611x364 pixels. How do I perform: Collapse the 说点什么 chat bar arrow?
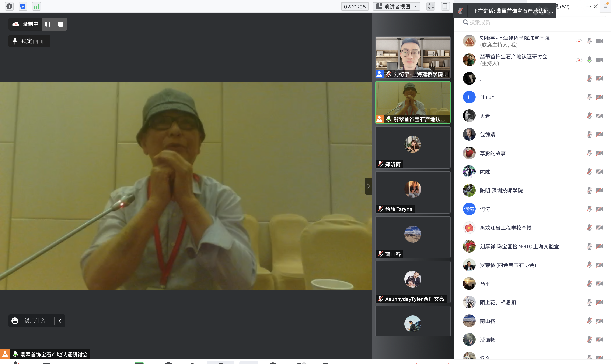pyautogui.click(x=60, y=321)
